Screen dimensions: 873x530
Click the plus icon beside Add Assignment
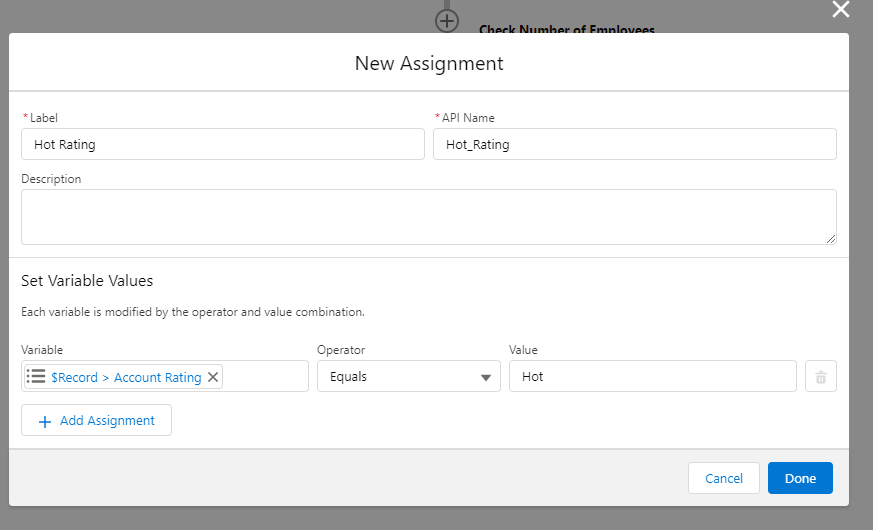coord(44,421)
